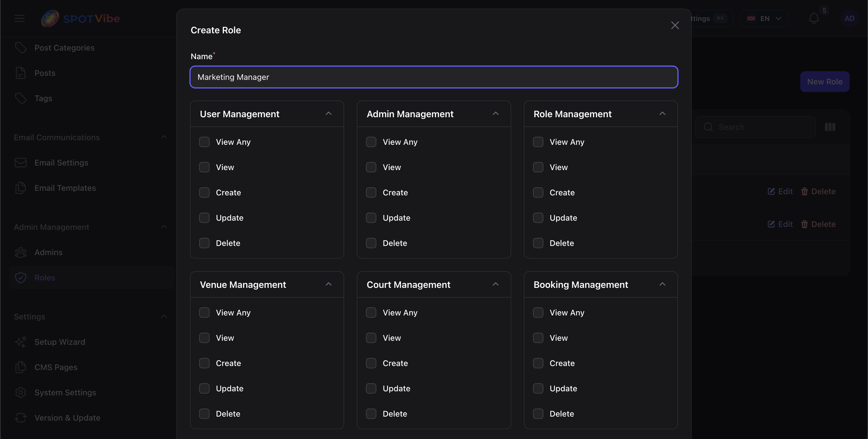Click the Version & Update refresh icon

point(21,418)
